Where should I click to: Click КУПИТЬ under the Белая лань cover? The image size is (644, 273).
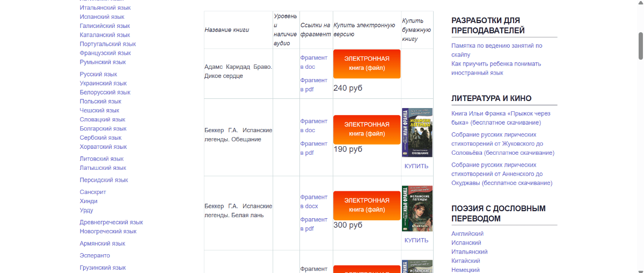416,240
